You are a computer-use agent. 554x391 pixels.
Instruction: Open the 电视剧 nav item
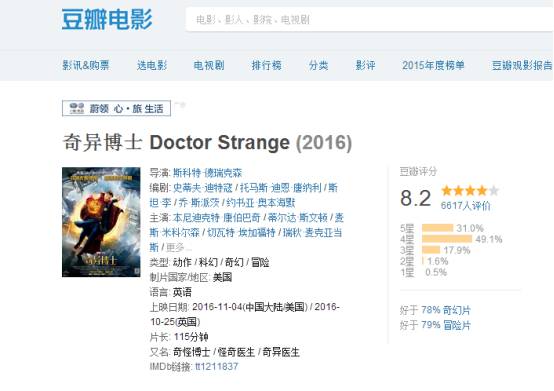click(209, 65)
